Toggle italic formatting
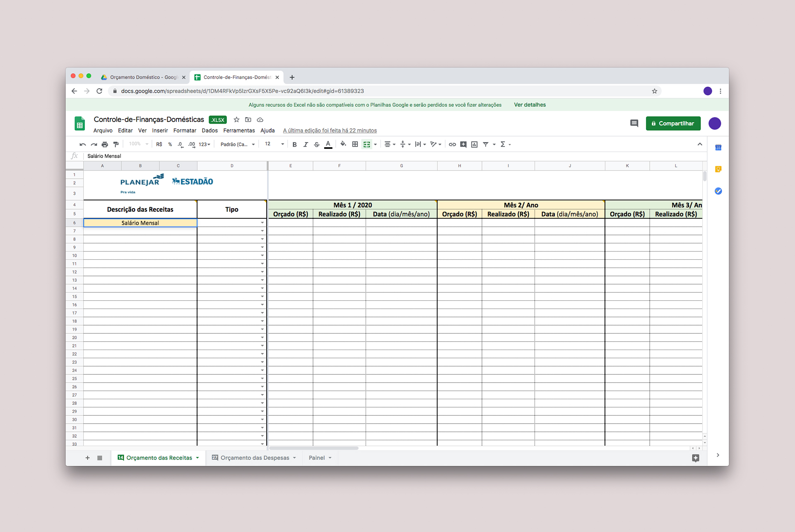795x532 pixels. (306, 144)
